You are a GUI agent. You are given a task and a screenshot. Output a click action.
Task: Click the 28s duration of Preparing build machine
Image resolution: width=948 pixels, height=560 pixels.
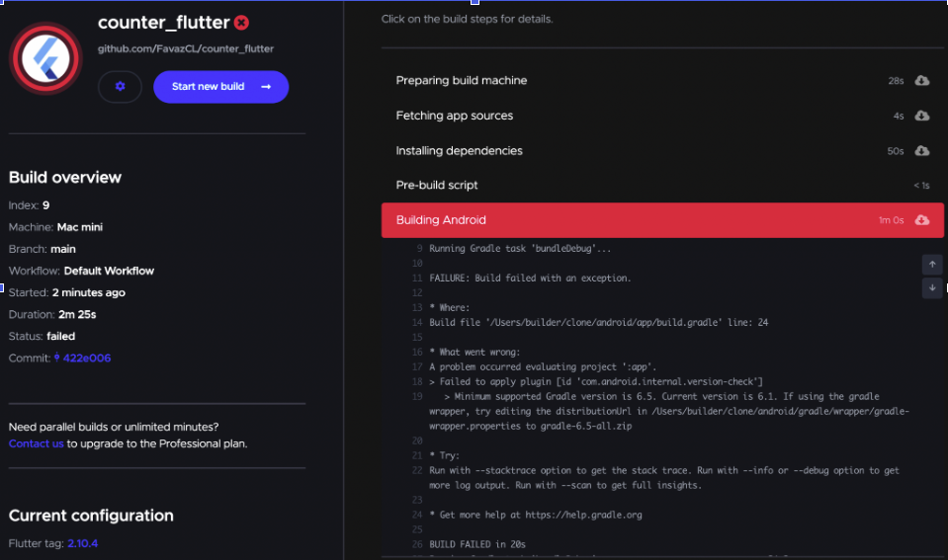click(x=896, y=81)
